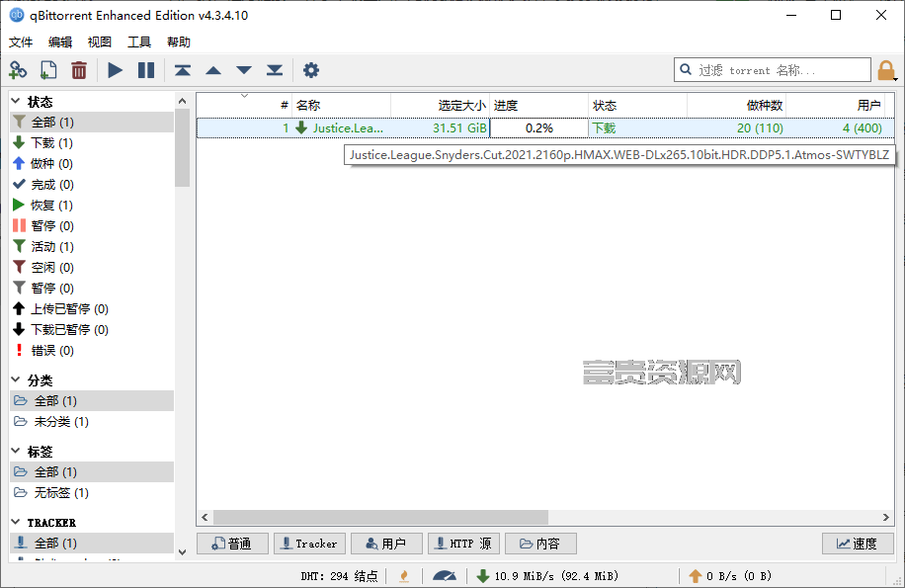The height and width of the screenshot is (588, 905).
Task: Open the 工具 menu
Action: coord(139,42)
